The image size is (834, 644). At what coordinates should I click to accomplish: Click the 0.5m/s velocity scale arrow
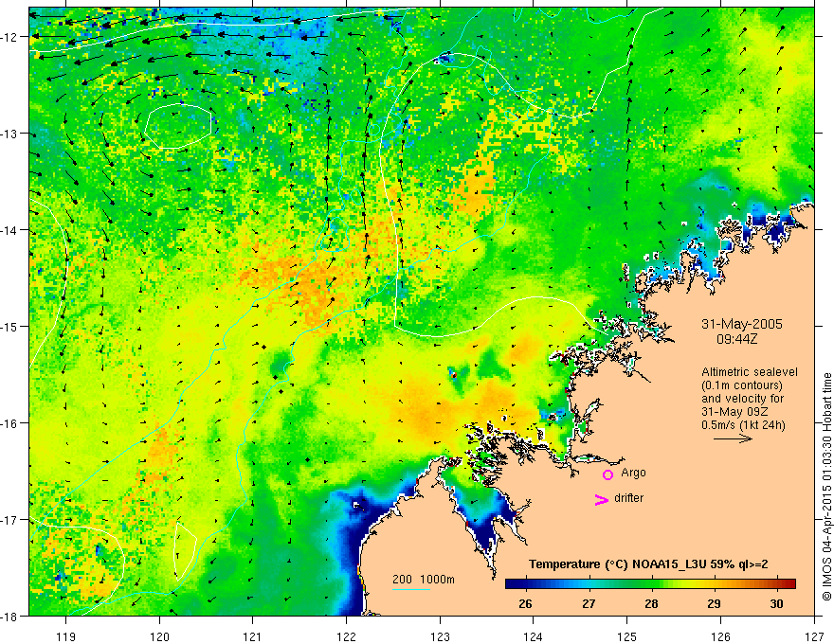[x=733, y=438]
